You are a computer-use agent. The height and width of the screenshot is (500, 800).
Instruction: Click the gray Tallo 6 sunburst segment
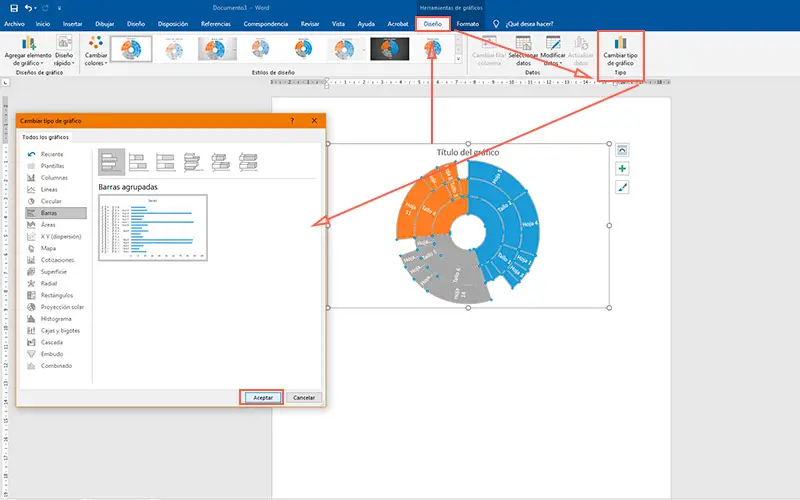457,276
